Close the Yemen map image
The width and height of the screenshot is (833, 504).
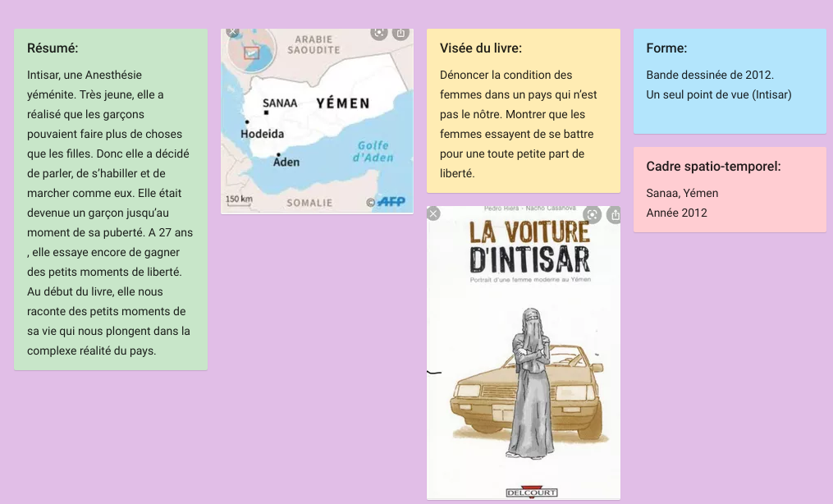pos(232,32)
